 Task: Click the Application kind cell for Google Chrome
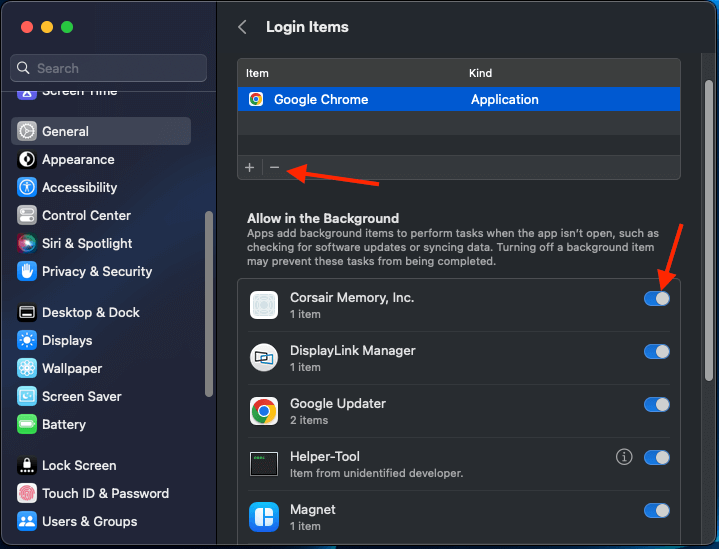(x=504, y=100)
